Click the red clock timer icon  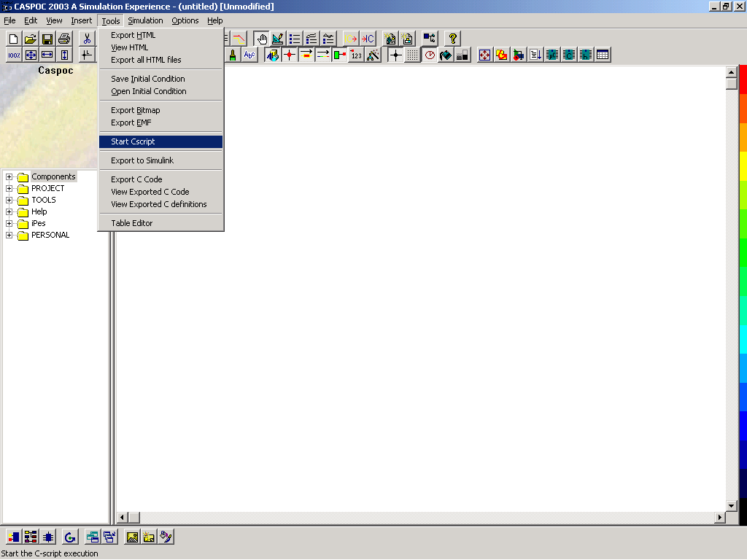[429, 55]
